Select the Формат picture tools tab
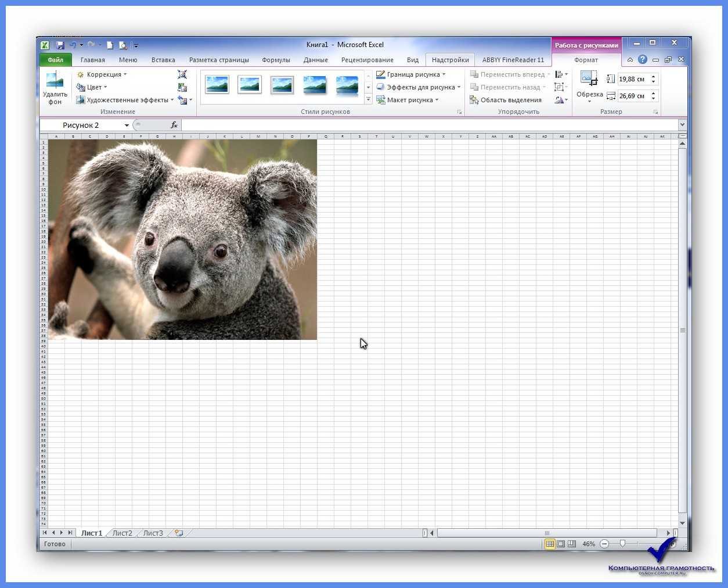This screenshot has height=588, width=728. (586, 60)
